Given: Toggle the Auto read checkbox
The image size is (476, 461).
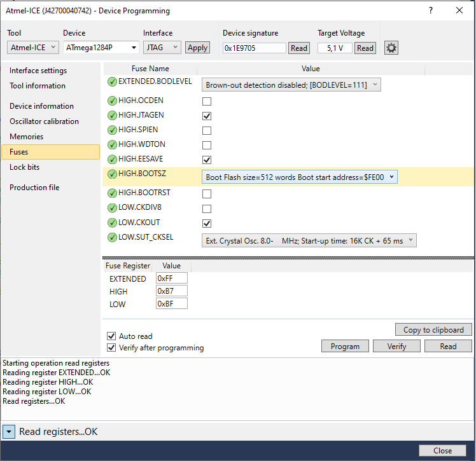Looking at the screenshot, I should click(111, 336).
